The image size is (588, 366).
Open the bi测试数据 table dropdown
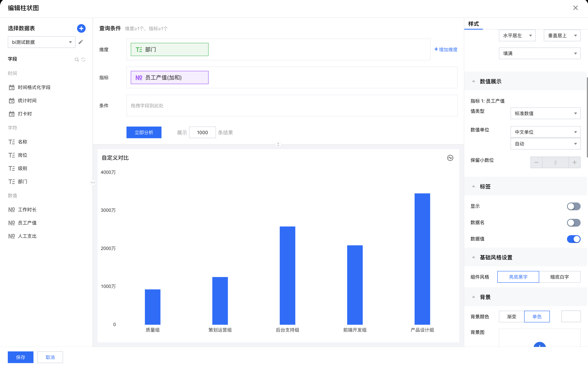pos(41,42)
